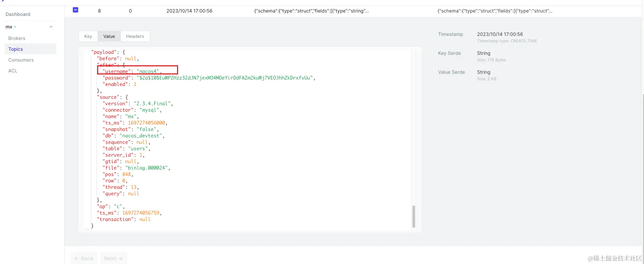
Task: Click the "sequence": null line
Action: (126, 142)
